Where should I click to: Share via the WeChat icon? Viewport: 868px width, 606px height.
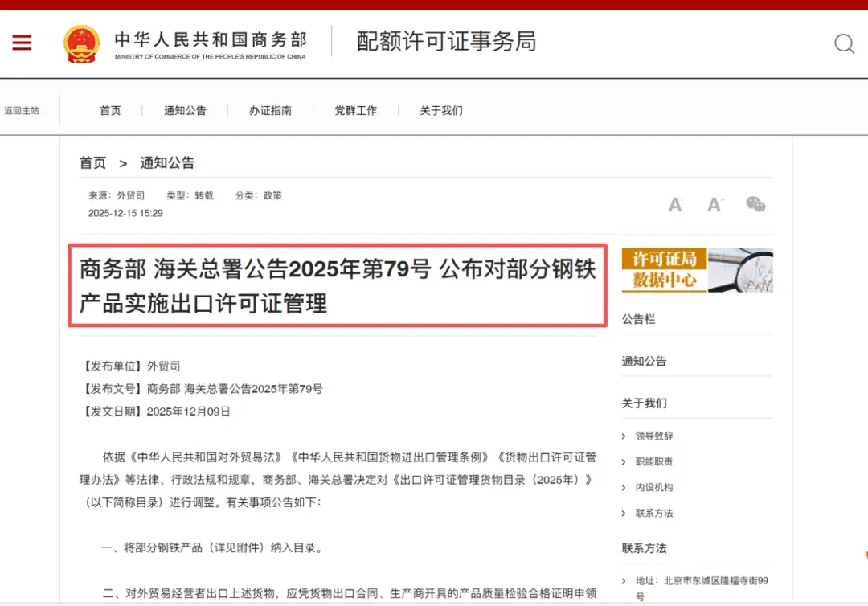(755, 204)
